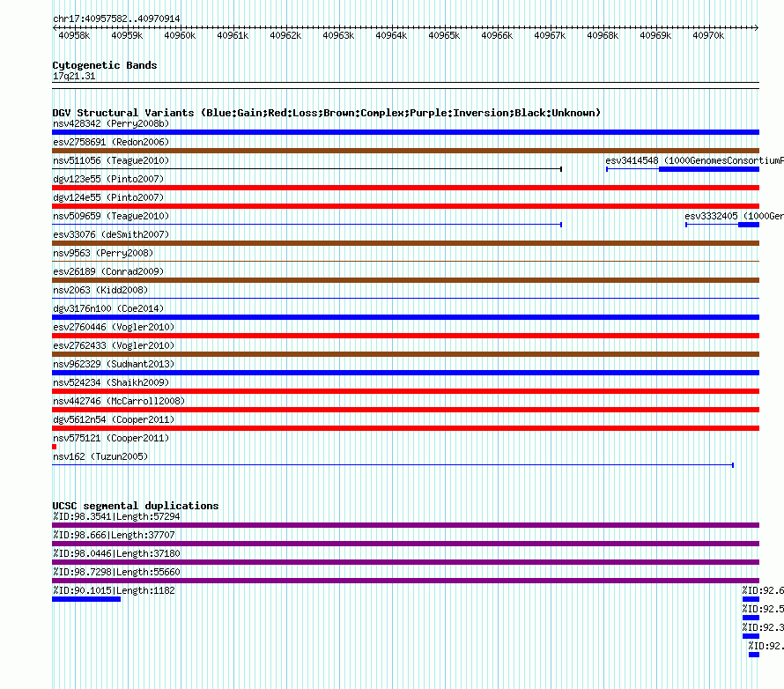Select the esv2758691 (Redon2006) brown bar
This screenshot has height=689, width=784.
pos(405,151)
